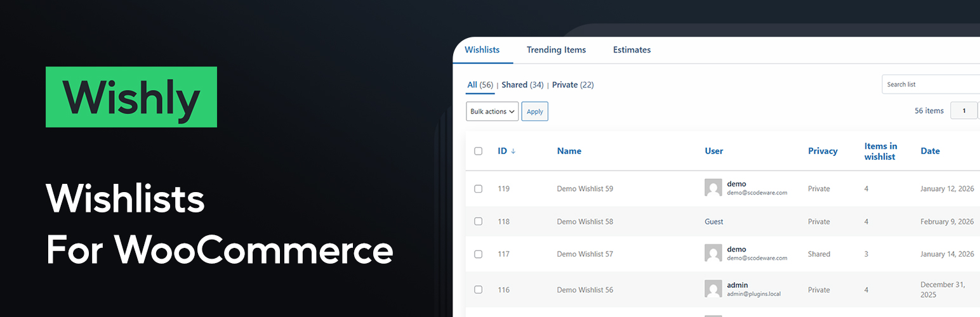980x317 pixels.
Task: Click demo user avatar in row 117
Action: click(x=713, y=253)
